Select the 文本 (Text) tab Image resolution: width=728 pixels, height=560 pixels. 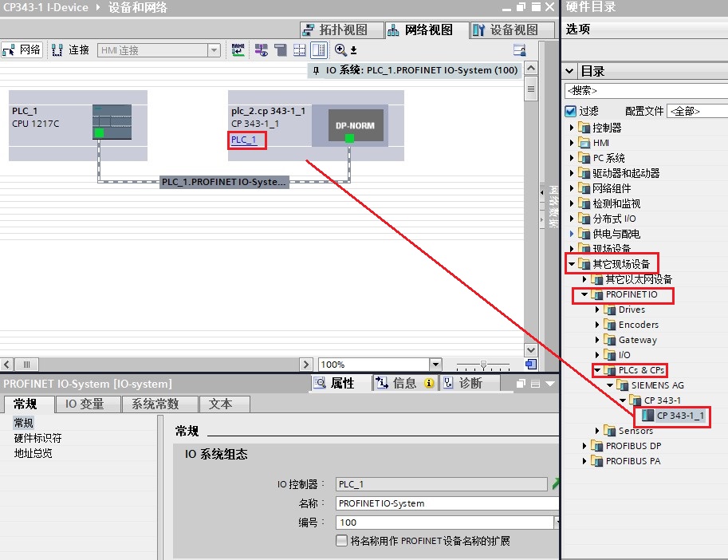click(224, 404)
